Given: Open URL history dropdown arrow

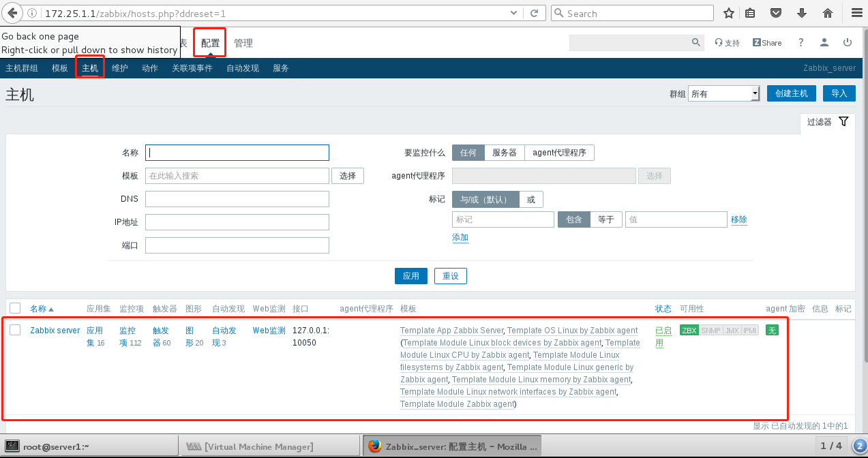Looking at the screenshot, I should [514, 13].
